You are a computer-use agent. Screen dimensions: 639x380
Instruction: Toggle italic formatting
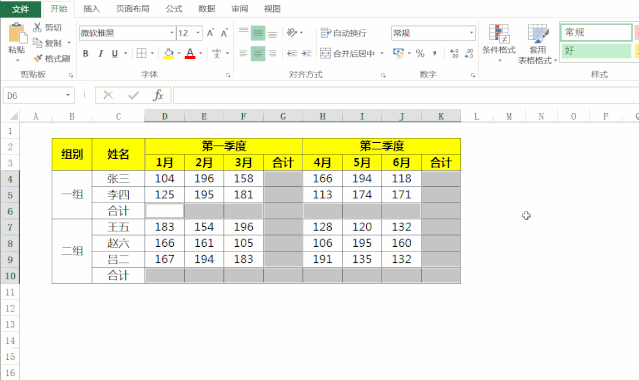(x=100, y=53)
